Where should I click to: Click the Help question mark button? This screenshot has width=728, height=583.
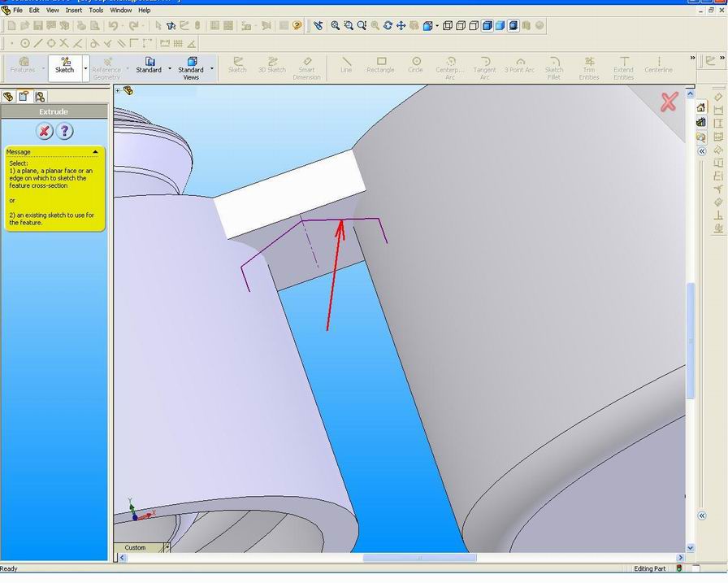click(x=64, y=131)
